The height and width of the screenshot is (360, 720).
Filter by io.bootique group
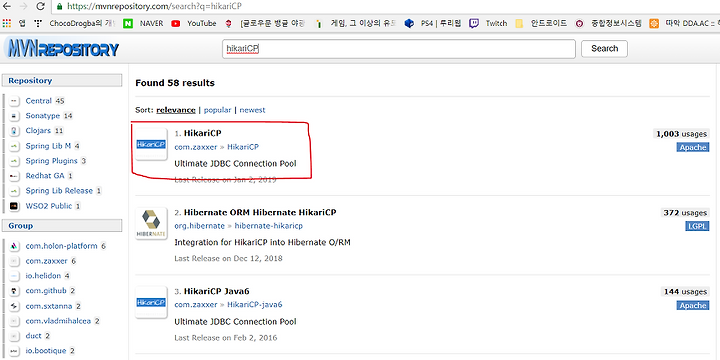click(x=46, y=351)
